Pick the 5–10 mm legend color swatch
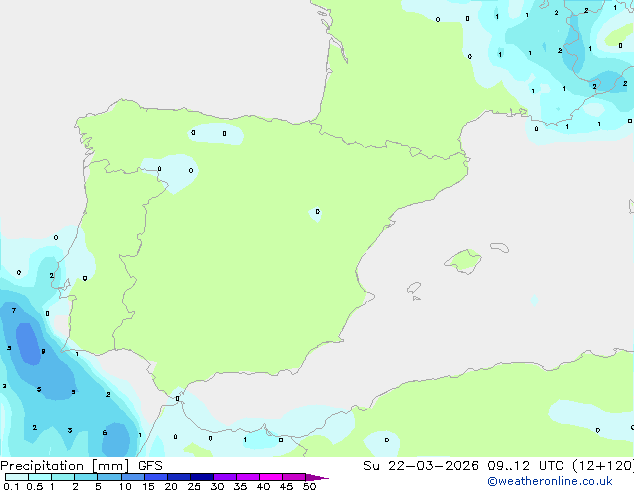634x490 pixels. (109, 477)
